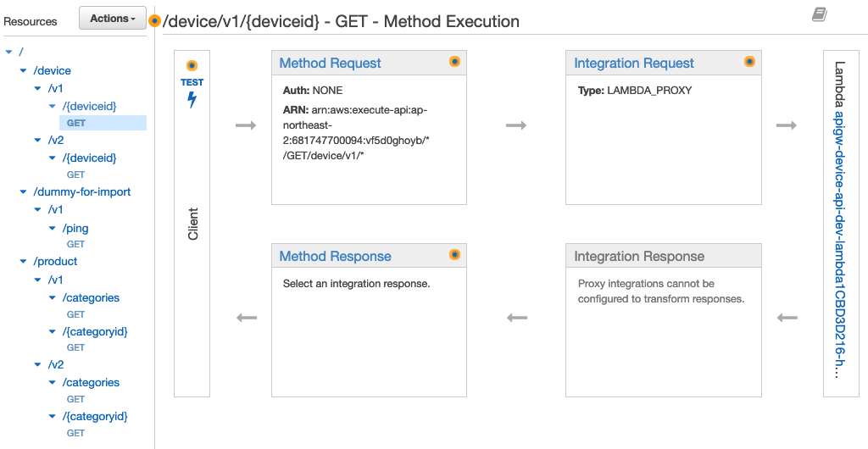Click the TEST lightning bolt icon
This screenshot has height=449, width=868.
click(x=192, y=99)
